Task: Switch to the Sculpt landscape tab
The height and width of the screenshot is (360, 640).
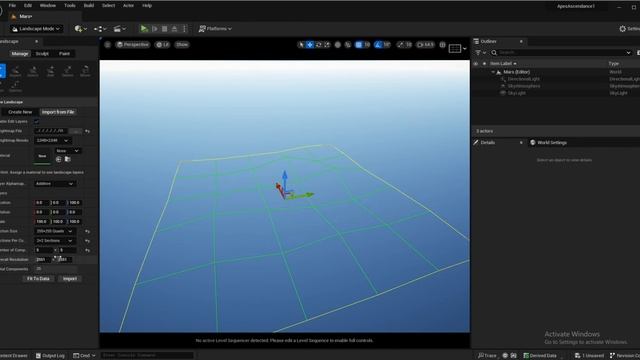Action: click(42, 53)
